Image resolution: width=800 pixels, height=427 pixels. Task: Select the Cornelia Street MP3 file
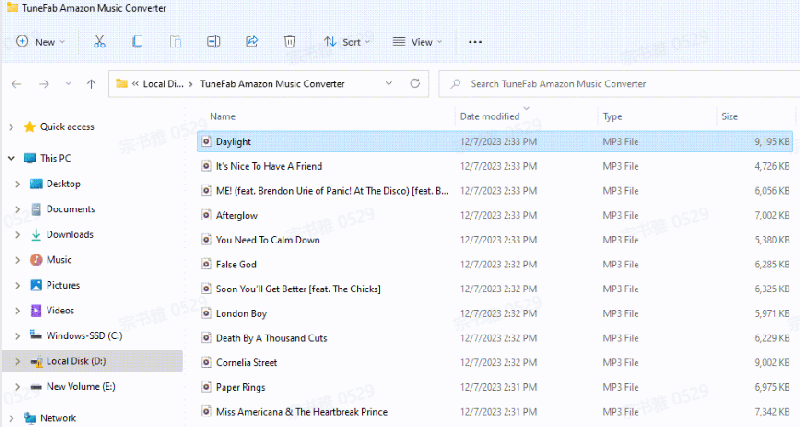(495, 362)
